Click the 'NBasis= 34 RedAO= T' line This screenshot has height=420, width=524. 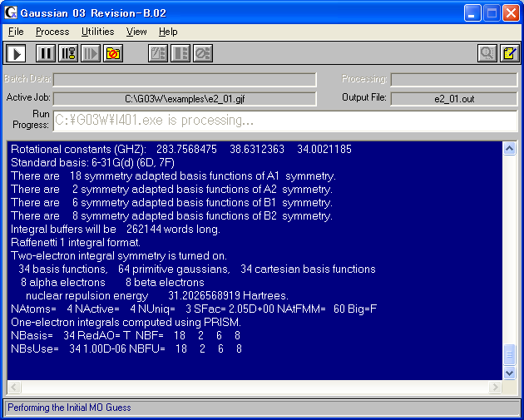(126, 336)
